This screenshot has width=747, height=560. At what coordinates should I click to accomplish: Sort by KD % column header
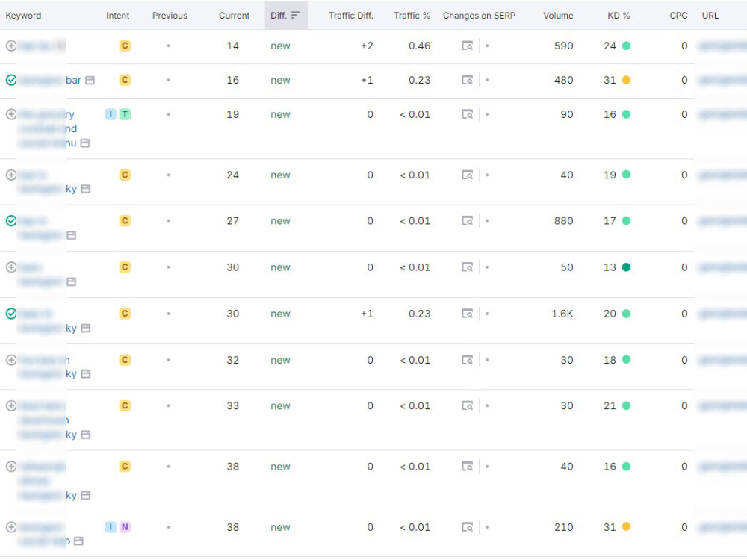tap(619, 15)
